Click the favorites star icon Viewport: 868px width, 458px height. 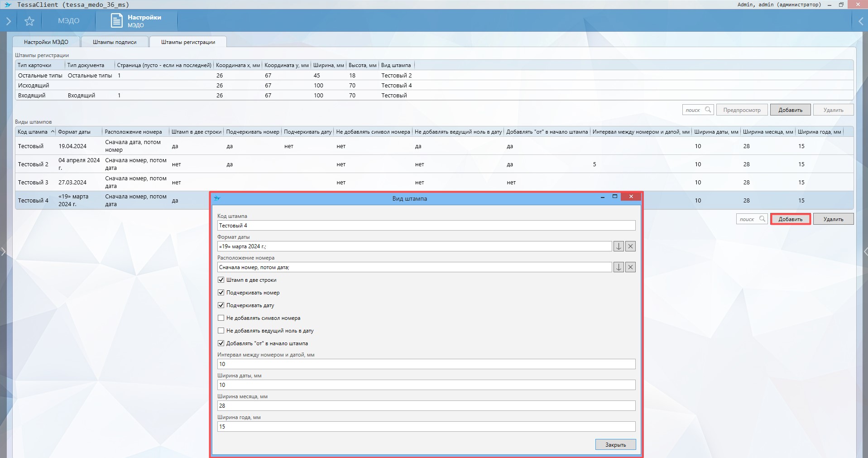coord(29,21)
